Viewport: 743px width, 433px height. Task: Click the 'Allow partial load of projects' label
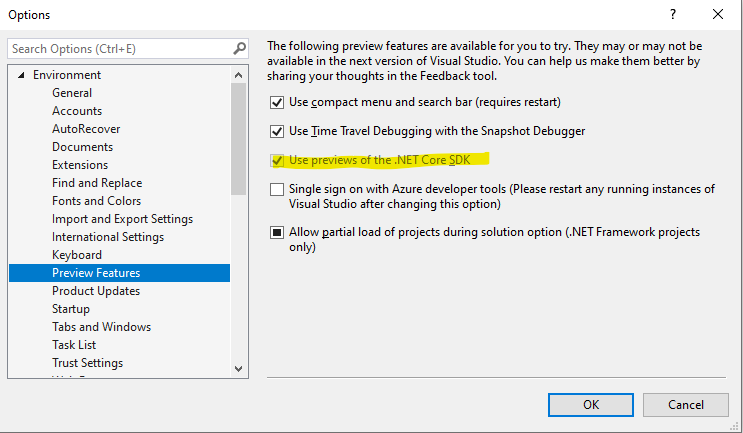pos(495,239)
